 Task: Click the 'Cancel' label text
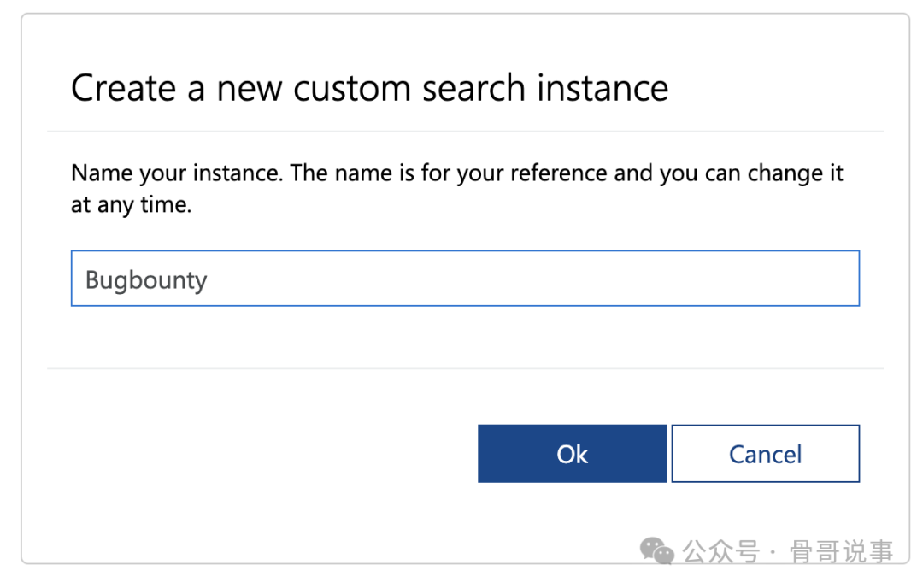tap(765, 454)
